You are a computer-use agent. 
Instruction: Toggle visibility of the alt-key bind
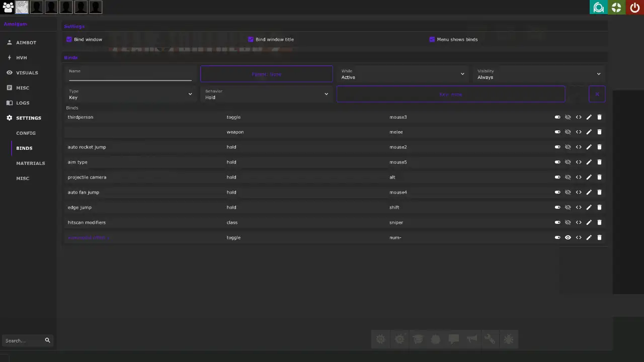click(568, 177)
